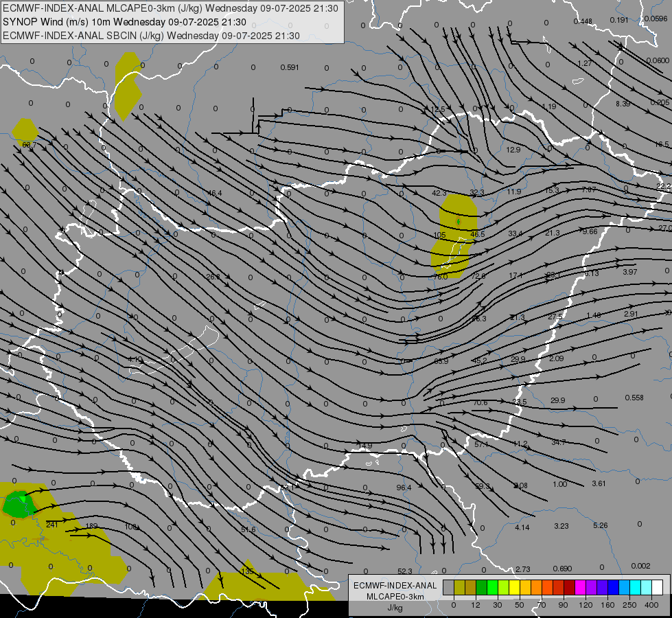Click the map value 0.191
The width and height of the screenshot is (672, 618).
[x=619, y=20]
